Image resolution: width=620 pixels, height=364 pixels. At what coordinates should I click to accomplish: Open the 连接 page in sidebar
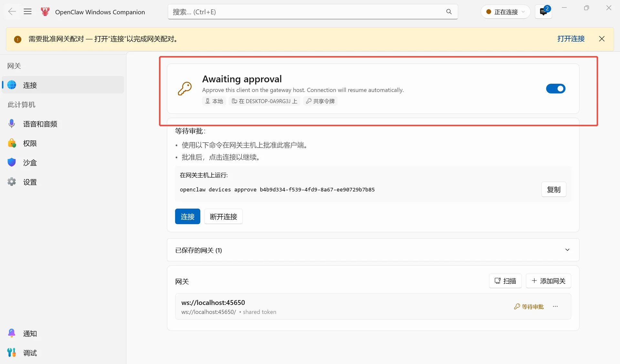(x=63, y=85)
